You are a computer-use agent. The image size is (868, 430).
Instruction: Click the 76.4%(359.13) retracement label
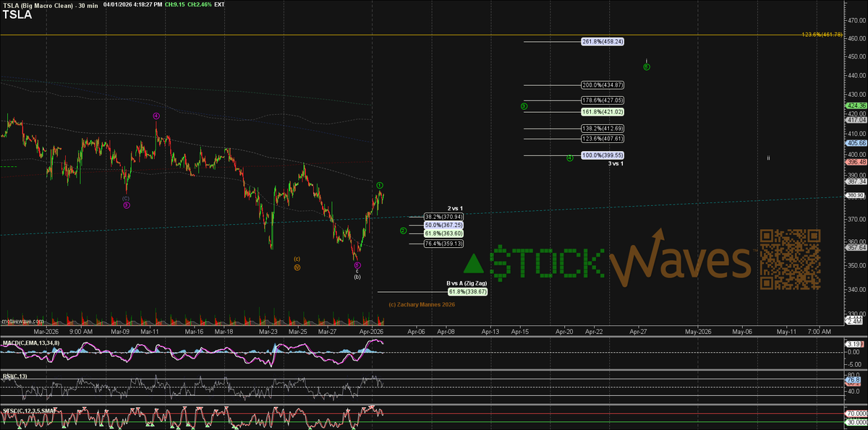[x=443, y=244]
